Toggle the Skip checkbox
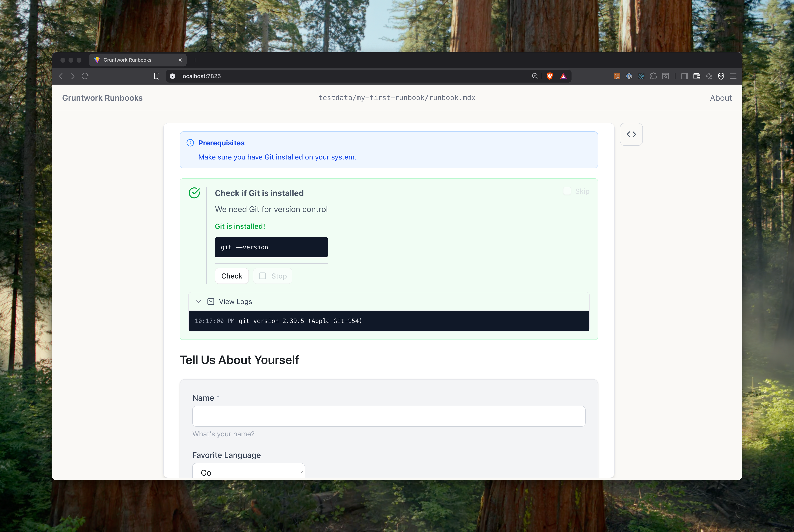794x532 pixels. click(x=567, y=191)
